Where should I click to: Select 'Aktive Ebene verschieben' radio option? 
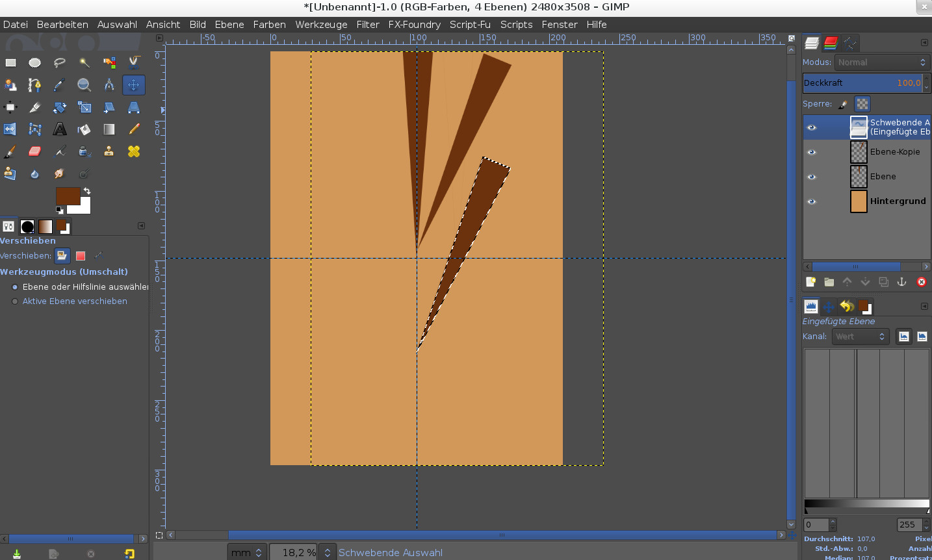click(15, 301)
